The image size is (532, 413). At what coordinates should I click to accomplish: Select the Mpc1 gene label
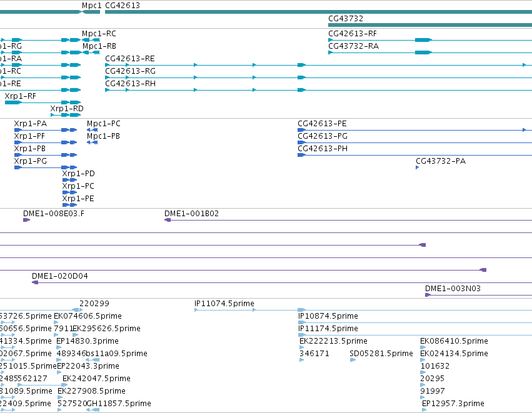(92, 6)
